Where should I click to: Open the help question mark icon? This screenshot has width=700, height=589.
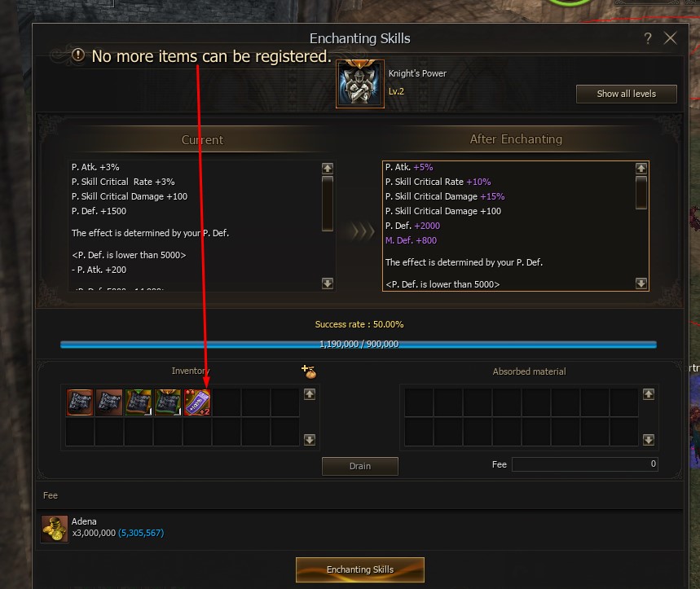648,38
